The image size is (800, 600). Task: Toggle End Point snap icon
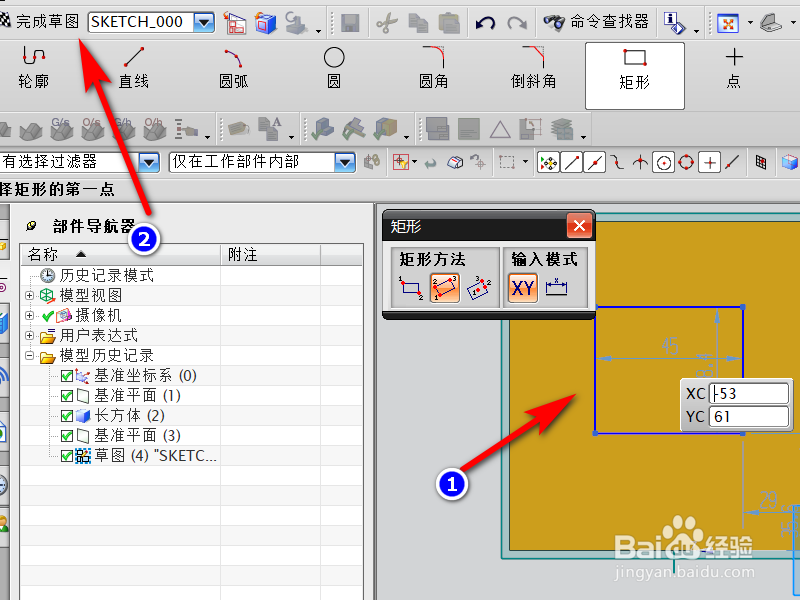click(x=572, y=163)
